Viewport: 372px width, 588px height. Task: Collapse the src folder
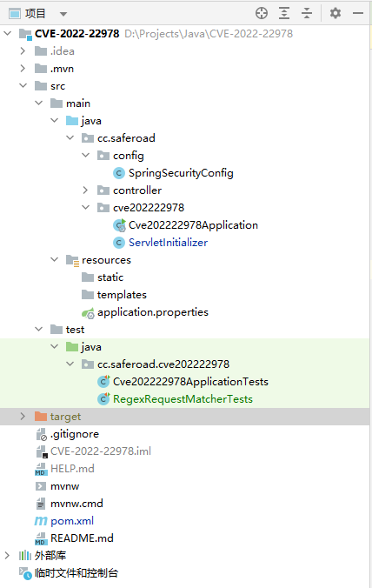click(23, 86)
